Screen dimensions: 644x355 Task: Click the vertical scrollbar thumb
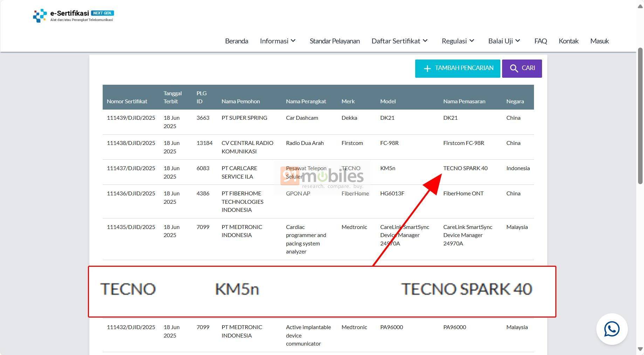click(640, 116)
